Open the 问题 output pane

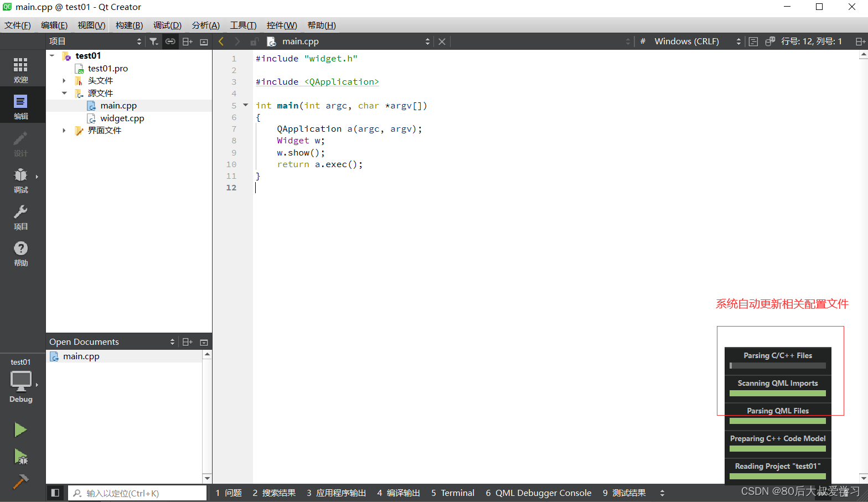[229, 493]
